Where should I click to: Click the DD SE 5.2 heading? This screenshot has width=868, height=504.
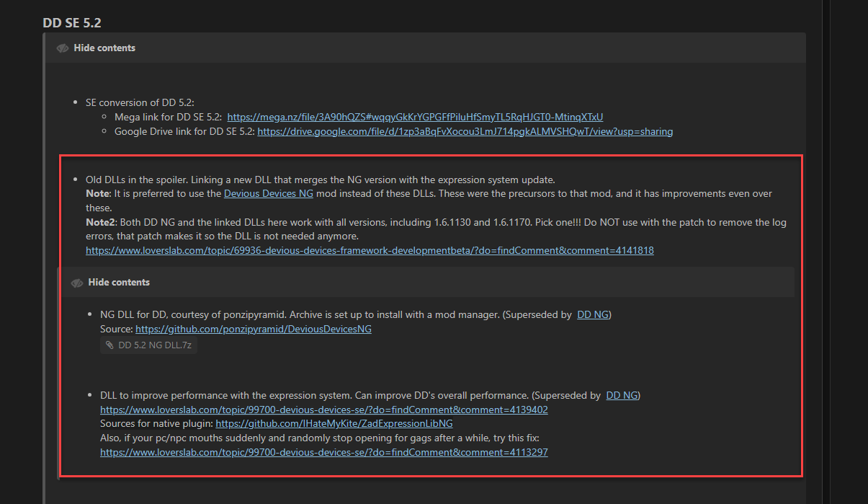tap(72, 22)
